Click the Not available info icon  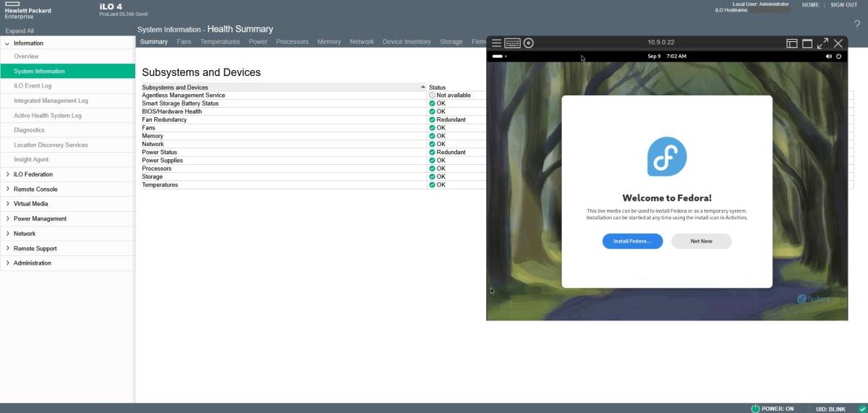(x=432, y=95)
